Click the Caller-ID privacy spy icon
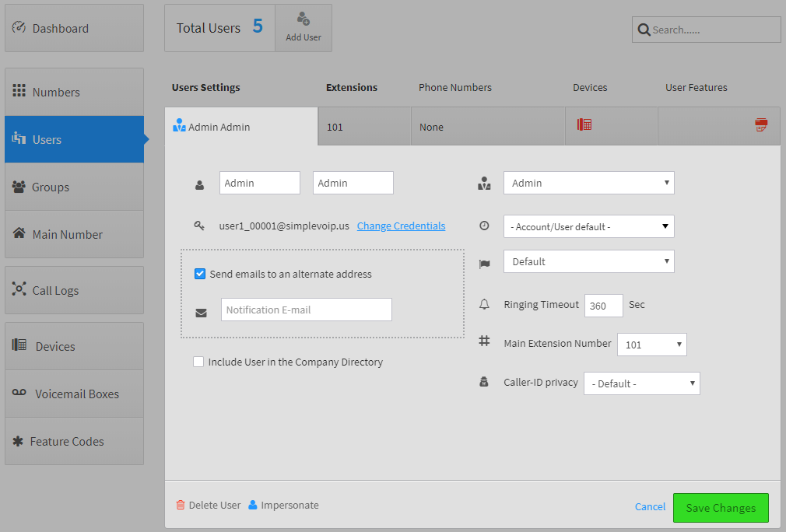Screen dimensions: 786x532 (484, 382)
